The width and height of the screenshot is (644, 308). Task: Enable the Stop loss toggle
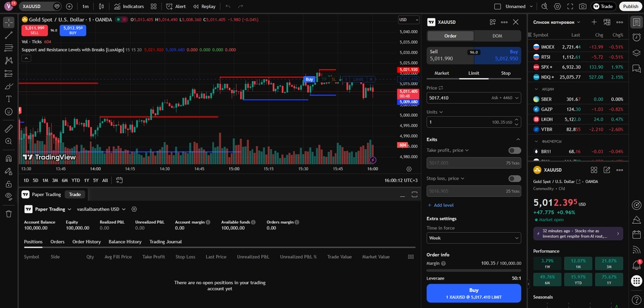pyautogui.click(x=514, y=179)
